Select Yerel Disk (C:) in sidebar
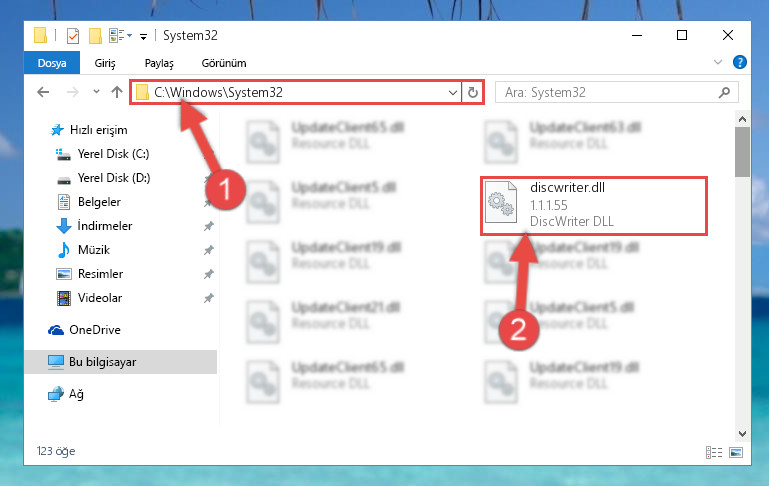This screenshot has height=486, width=769. click(x=113, y=154)
